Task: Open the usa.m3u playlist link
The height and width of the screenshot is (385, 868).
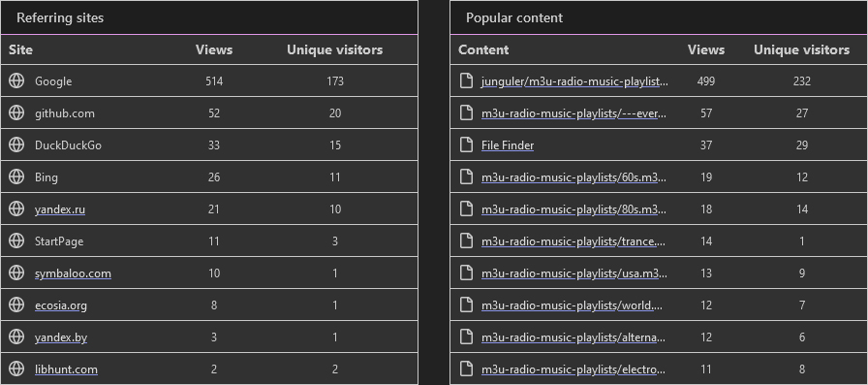Action: coord(574,273)
